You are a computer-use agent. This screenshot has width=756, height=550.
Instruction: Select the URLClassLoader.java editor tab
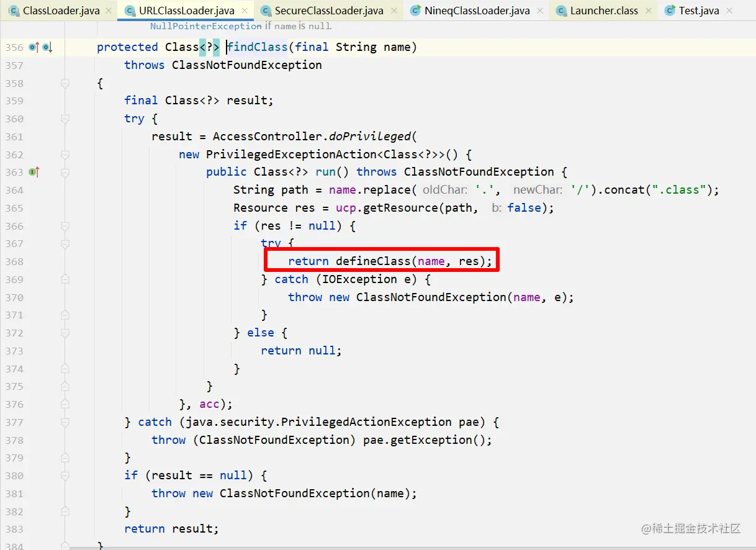(187, 11)
